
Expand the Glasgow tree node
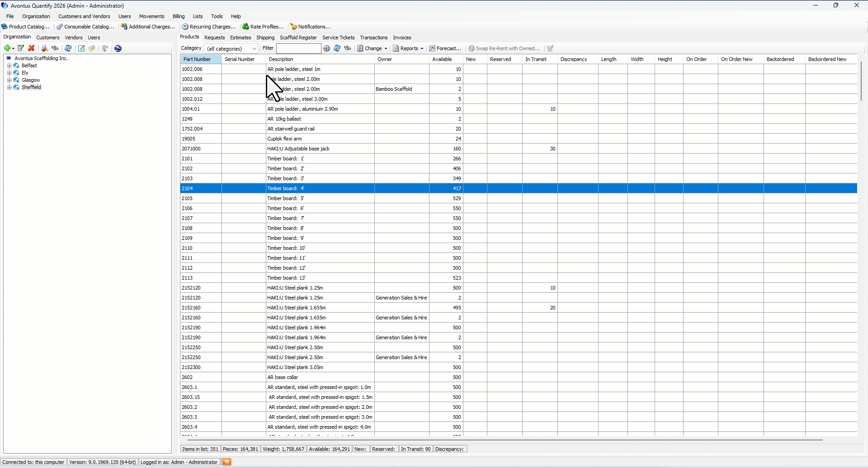point(9,80)
